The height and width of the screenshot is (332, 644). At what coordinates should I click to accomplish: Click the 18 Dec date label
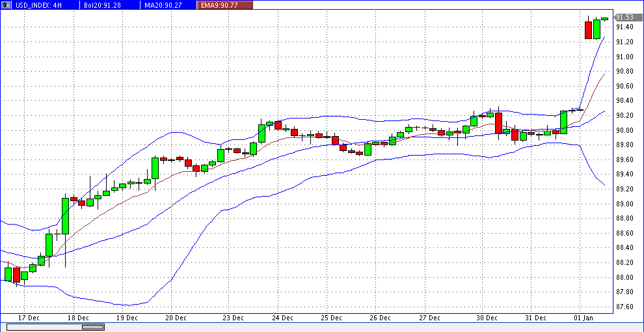pos(78,318)
